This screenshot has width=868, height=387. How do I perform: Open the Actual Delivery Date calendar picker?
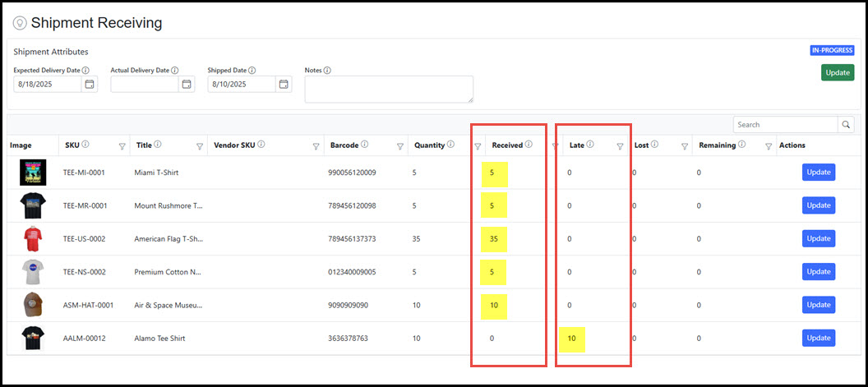tap(187, 84)
